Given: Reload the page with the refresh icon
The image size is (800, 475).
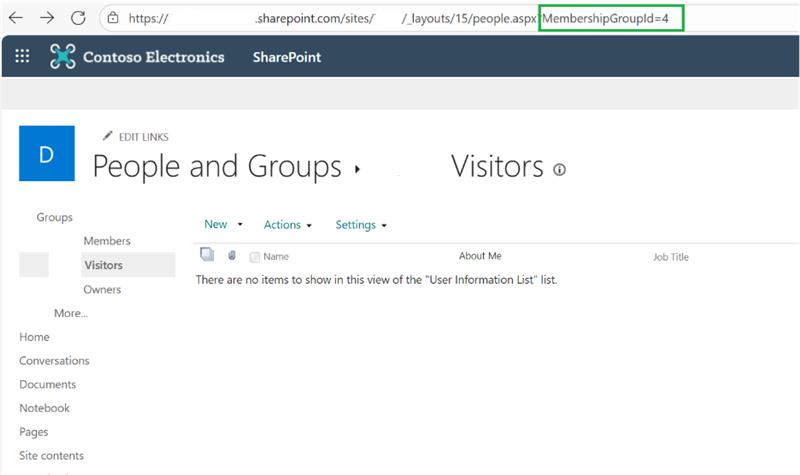Looking at the screenshot, I should [x=78, y=18].
